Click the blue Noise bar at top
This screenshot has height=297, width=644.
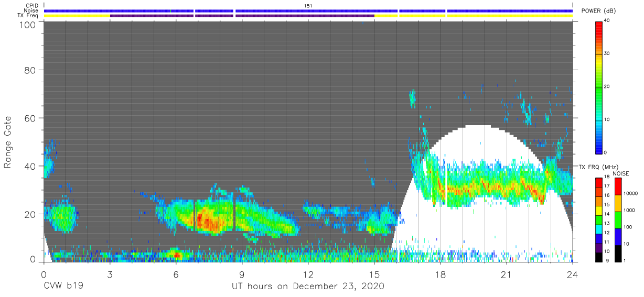pyautogui.click(x=308, y=10)
